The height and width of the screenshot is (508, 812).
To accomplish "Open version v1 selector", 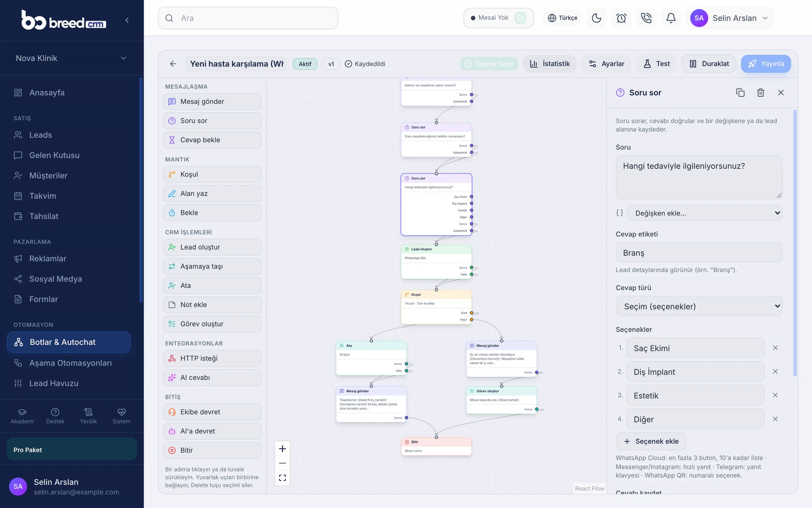I will tap(331, 64).
